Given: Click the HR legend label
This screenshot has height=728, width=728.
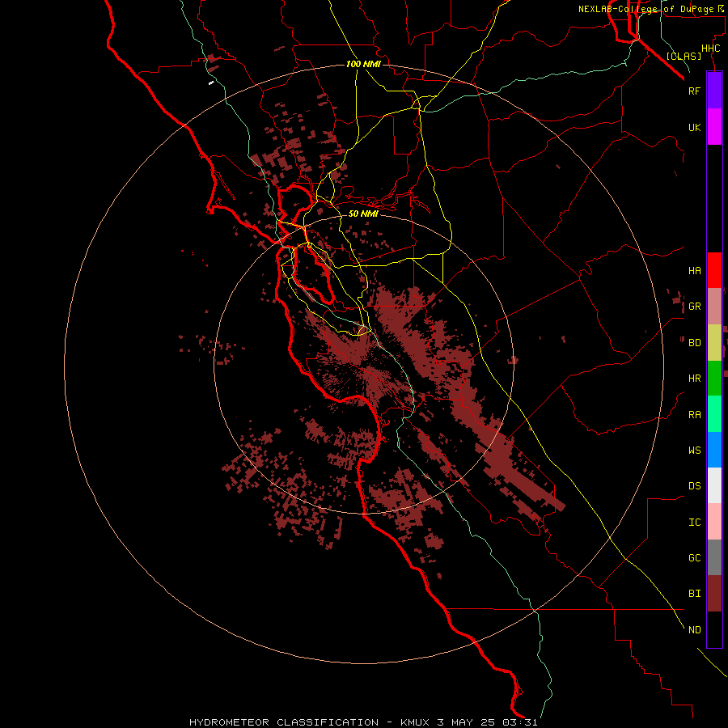Looking at the screenshot, I should (694, 379).
